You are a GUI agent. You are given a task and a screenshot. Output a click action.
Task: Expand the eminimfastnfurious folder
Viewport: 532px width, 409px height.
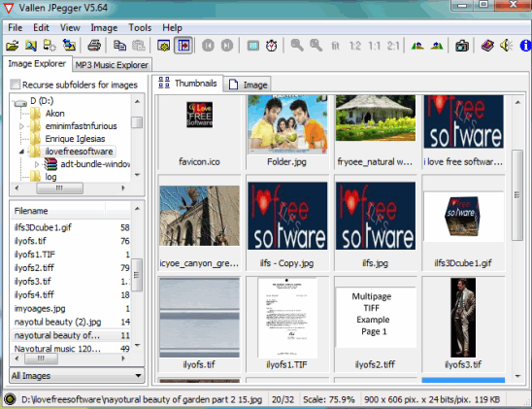pyautogui.click(x=21, y=126)
